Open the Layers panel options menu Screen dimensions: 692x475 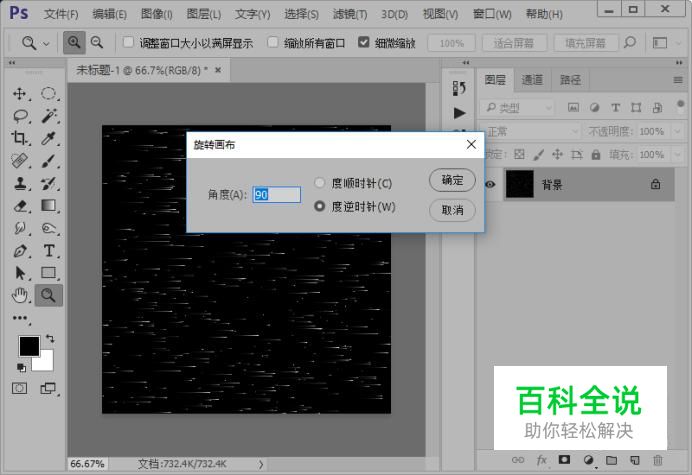[x=678, y=80]
